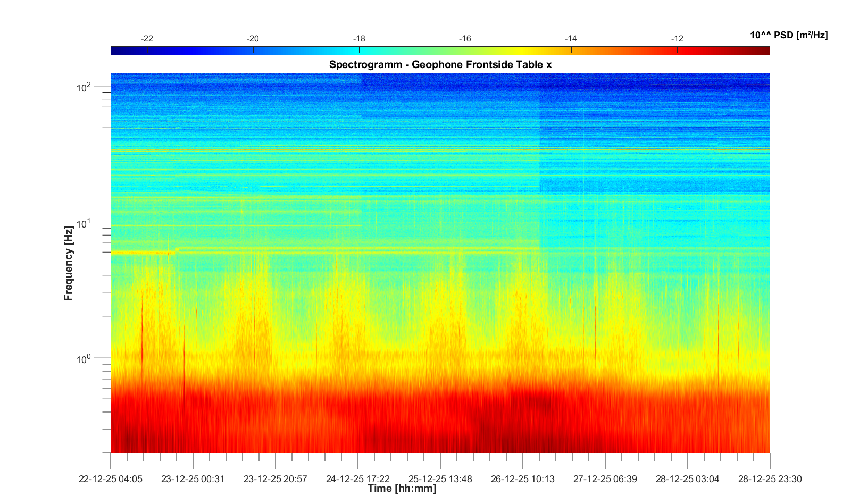
Task: Click the -18 colorbar tick label
Action: (359, 39)
